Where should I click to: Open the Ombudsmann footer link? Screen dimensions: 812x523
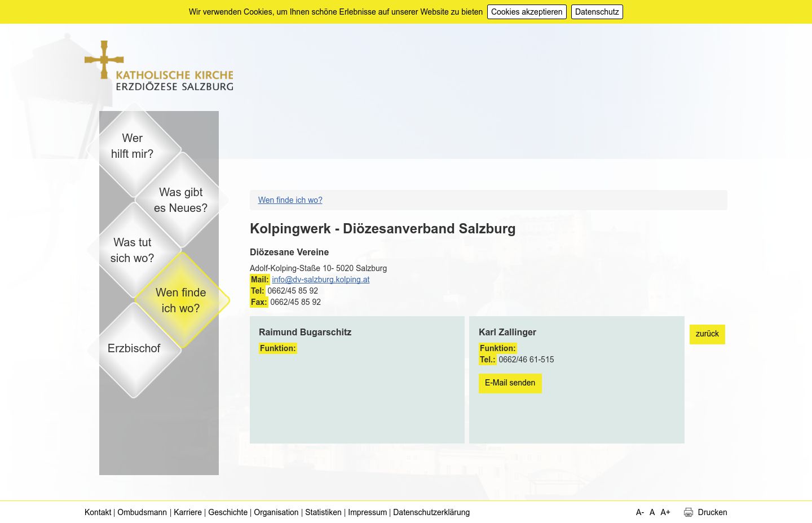(x=142, y=512)
